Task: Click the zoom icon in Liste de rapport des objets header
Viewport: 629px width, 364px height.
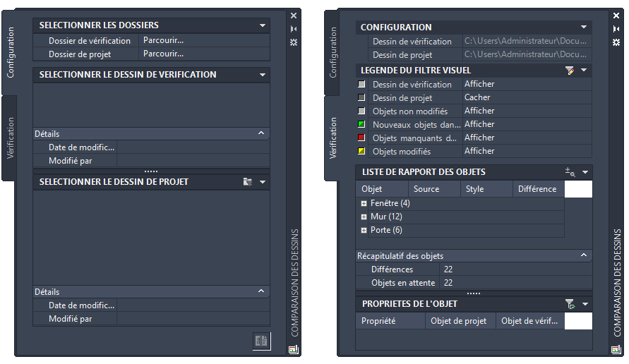Action: (570, 171)
